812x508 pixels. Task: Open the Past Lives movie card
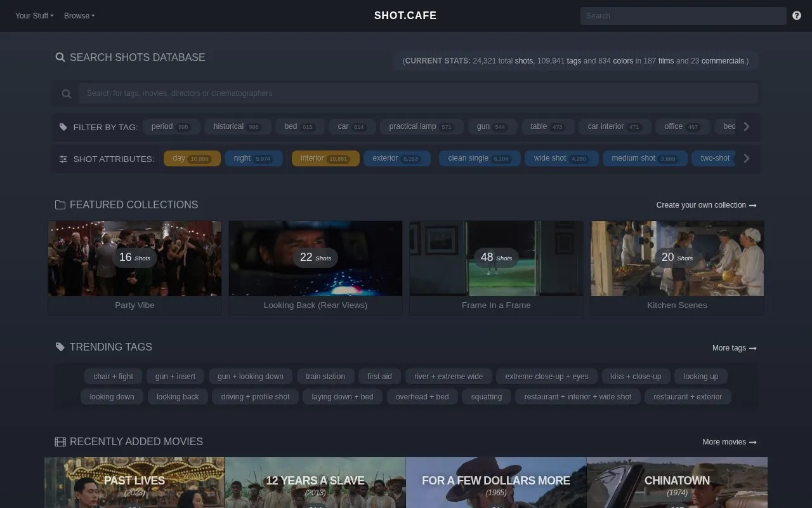click(134, 483)
